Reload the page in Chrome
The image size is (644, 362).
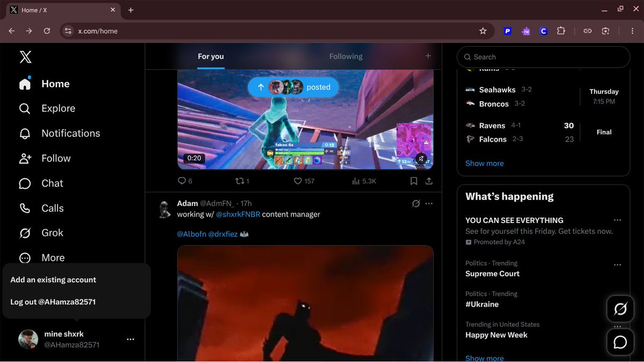point(47,31)
